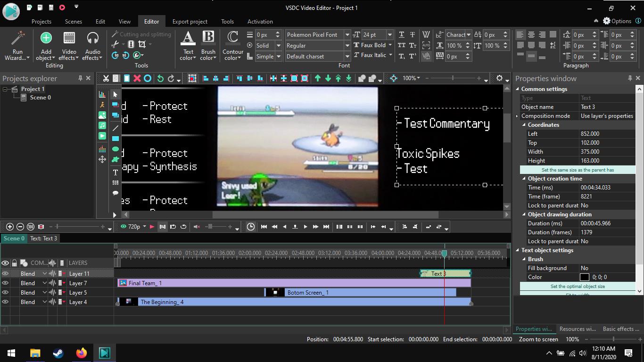Click the red X delete icon

click(137, 78)
